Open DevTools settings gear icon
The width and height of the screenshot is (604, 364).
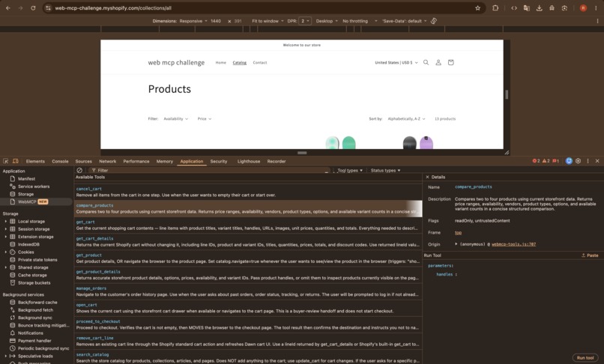tap(579, 161)
